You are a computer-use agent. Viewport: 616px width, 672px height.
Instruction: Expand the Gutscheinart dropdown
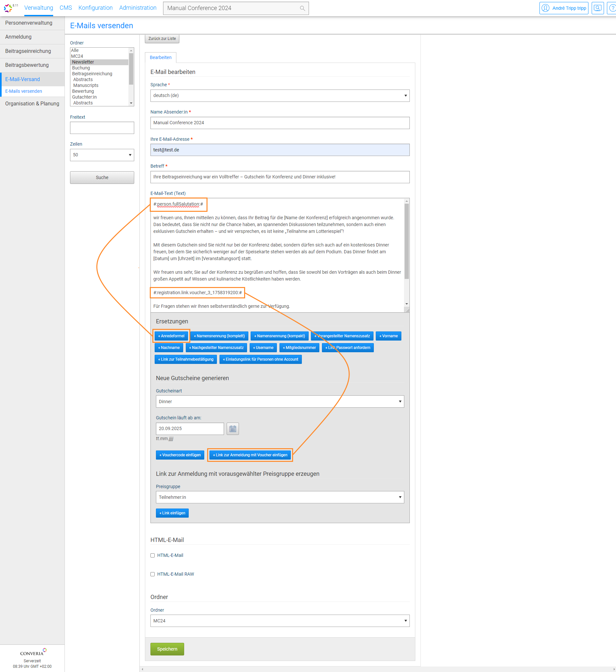pos(280,402)
